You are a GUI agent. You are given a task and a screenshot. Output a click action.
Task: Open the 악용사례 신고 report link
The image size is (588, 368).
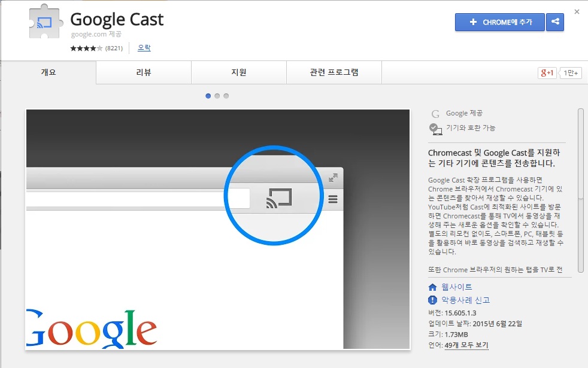point(462,300)
